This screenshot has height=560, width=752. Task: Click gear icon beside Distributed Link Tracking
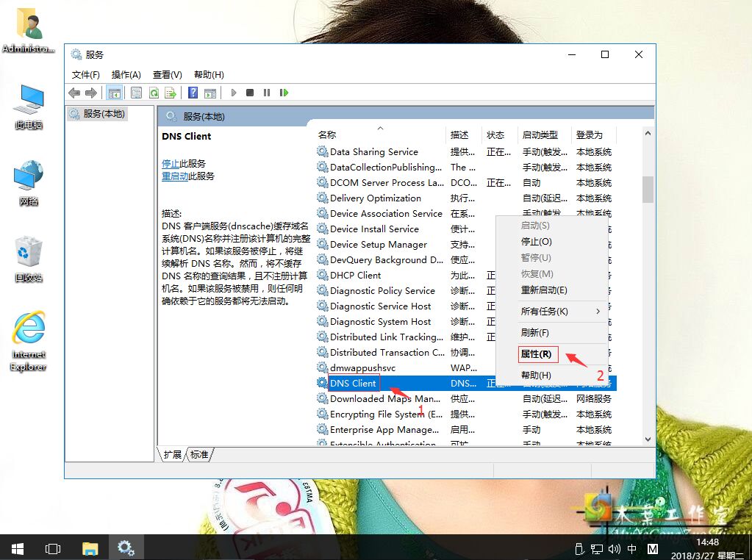[x=322, y=337]
